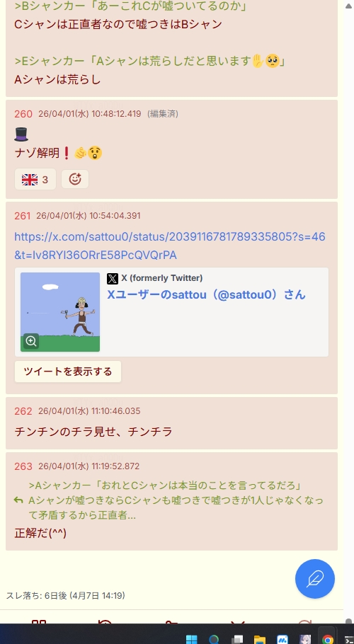Click the reply arrow icon in post 263

pyautogui.click(x=18, y=500)
